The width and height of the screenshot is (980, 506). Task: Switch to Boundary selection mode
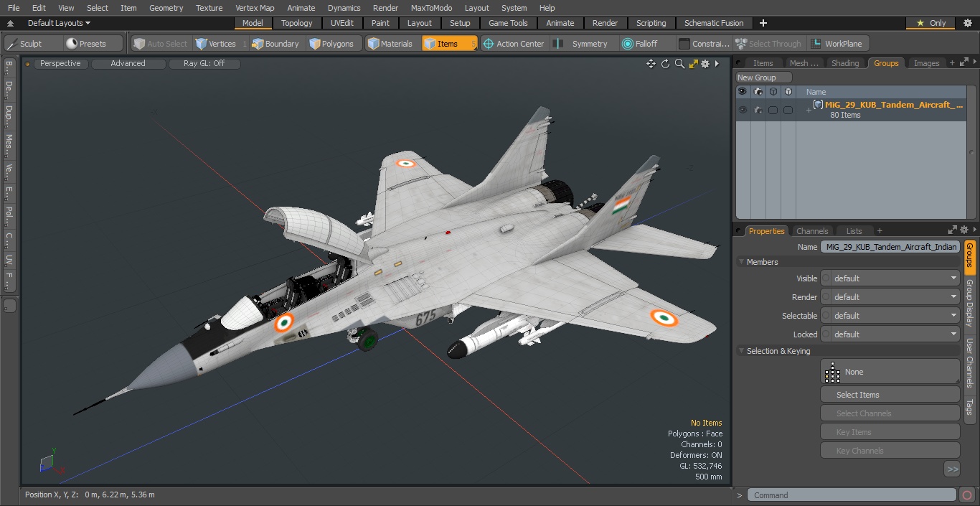276,44
